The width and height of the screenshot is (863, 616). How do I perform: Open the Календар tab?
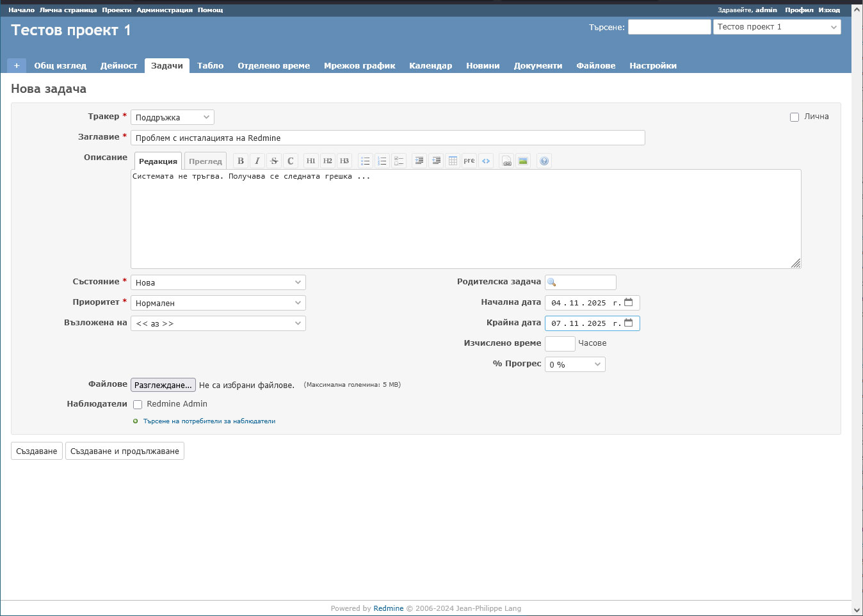pos(431,65)
